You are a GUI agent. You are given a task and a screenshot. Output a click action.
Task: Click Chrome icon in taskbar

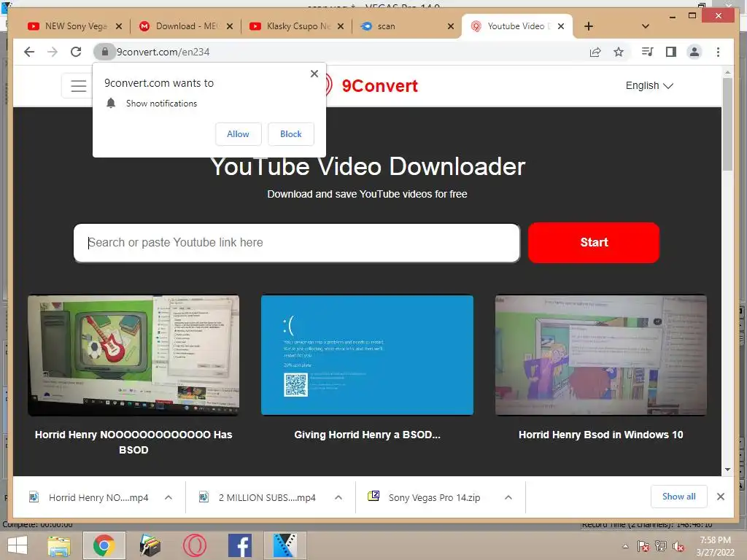click(104, 545)
